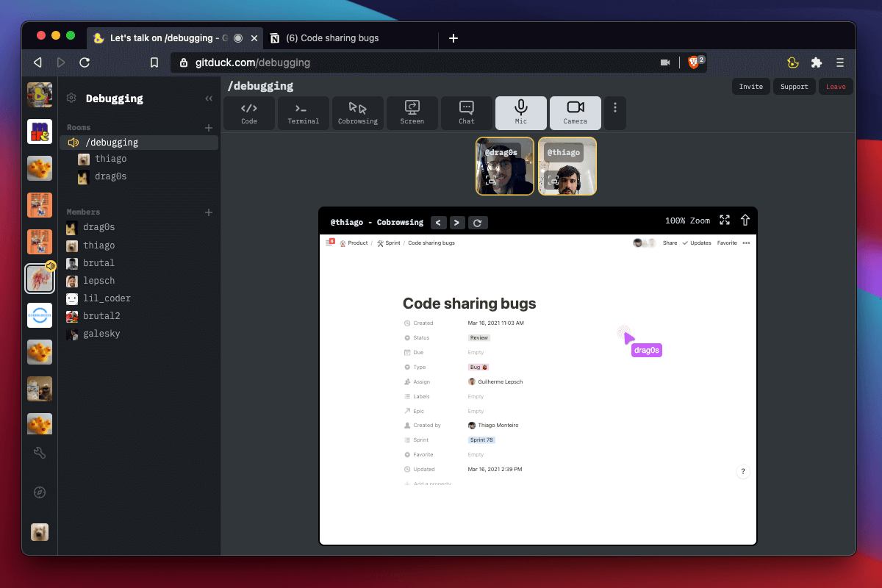
Task: Share your Screen
Action: coord(412,113)
